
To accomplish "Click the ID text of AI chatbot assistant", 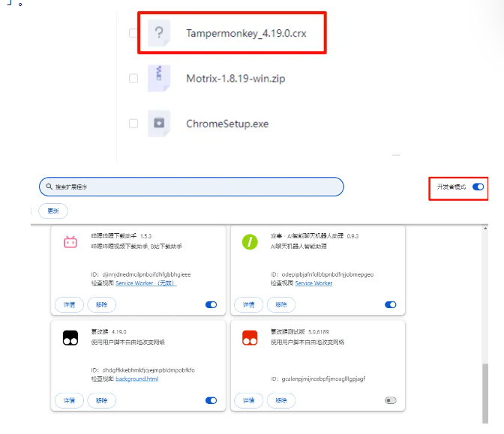I will [x=322, y=274].
